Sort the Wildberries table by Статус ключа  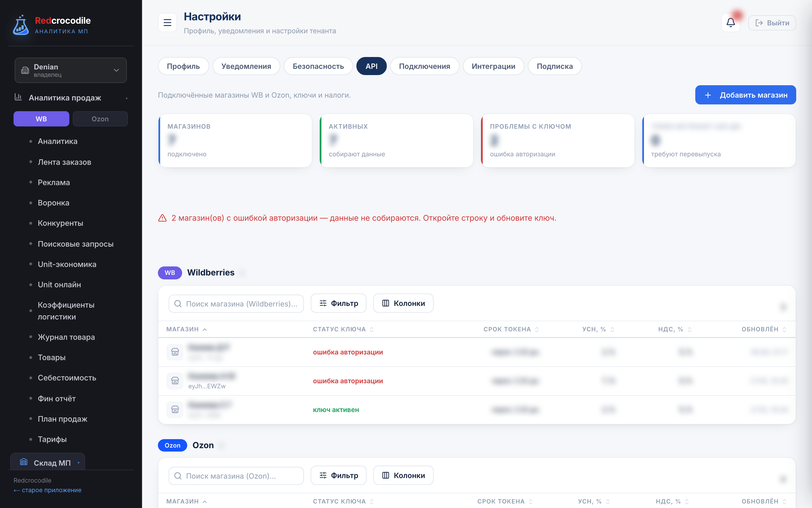(343, 329)
